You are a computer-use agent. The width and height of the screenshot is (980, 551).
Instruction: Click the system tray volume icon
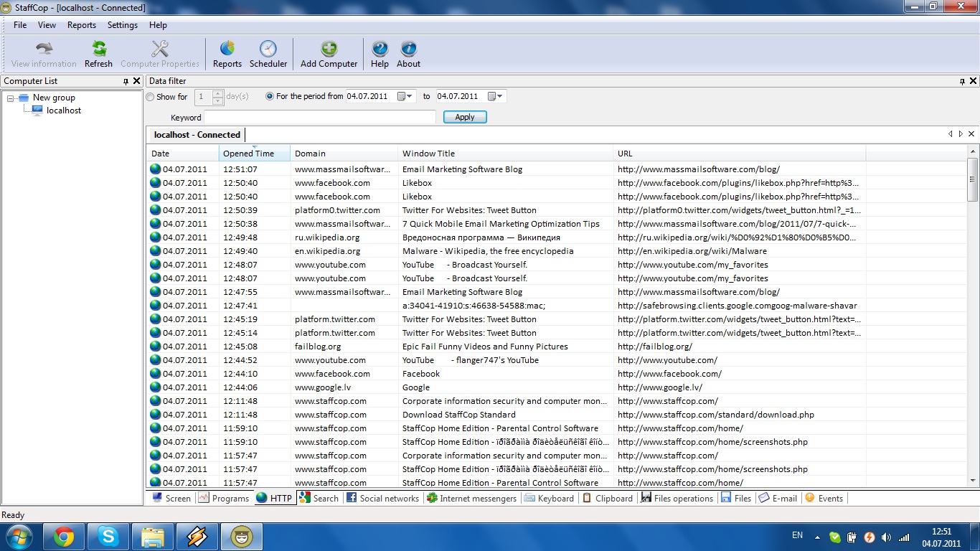pos(887,537)
